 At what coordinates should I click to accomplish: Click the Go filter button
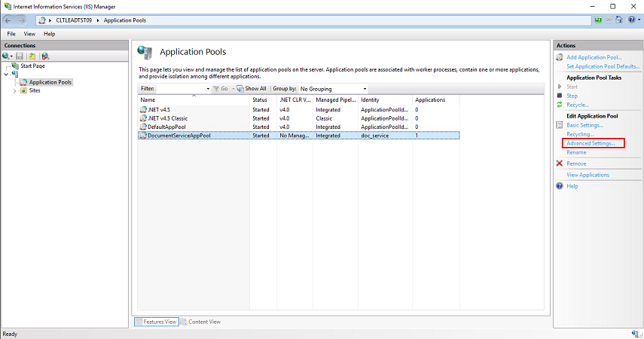(221, 89)
